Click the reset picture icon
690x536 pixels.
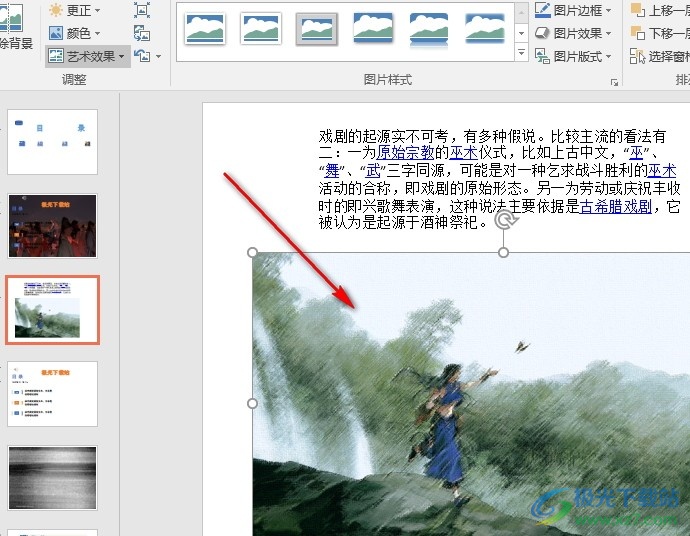[x=142, y=56]
